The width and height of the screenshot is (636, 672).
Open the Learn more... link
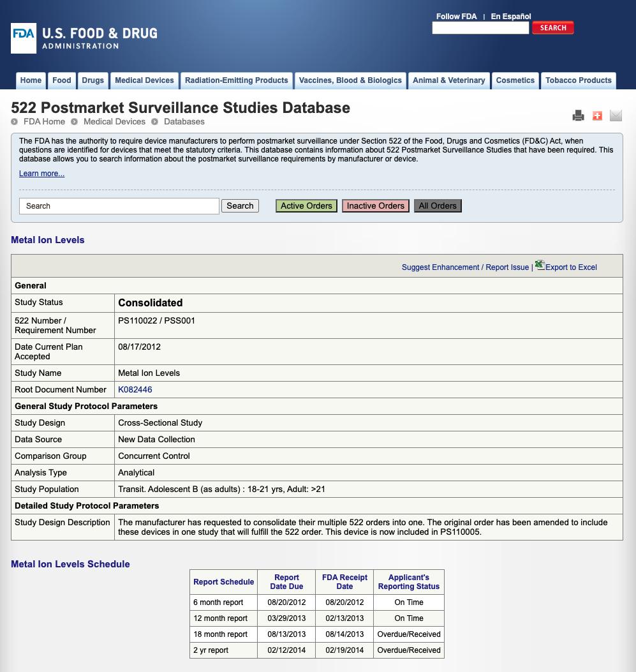(x=41, y=174)
